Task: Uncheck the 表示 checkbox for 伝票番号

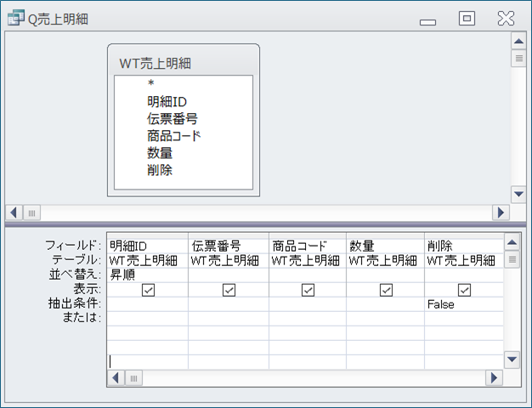Action: (x=229, y=290)
